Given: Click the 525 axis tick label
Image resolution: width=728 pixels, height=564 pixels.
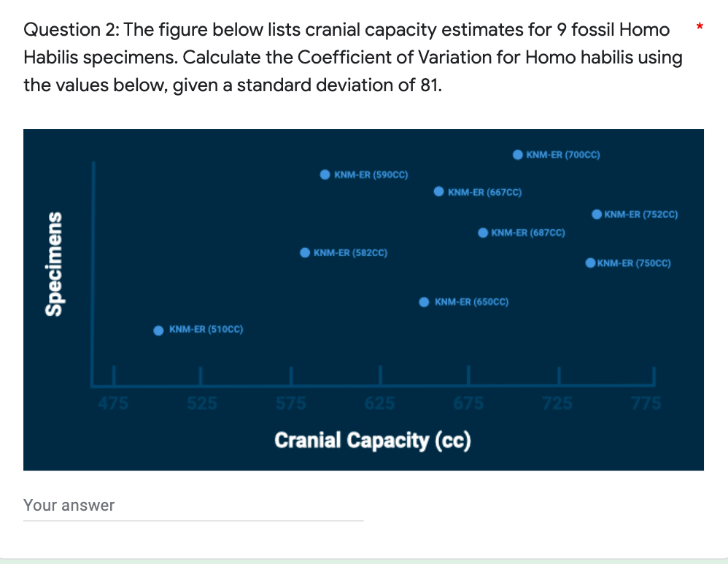Looking at the screenshot, I should [x=201, y=402].
